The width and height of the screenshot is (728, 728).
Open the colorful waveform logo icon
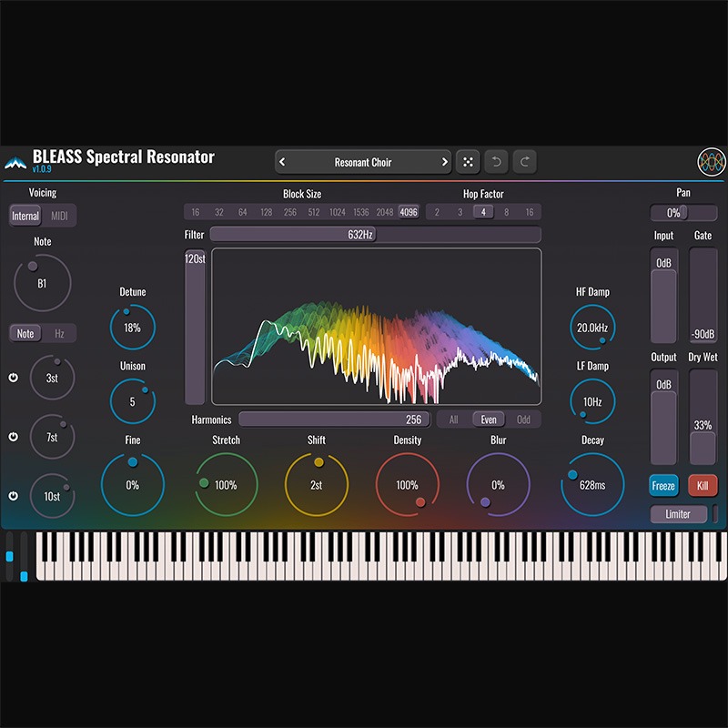coord(712,162)
